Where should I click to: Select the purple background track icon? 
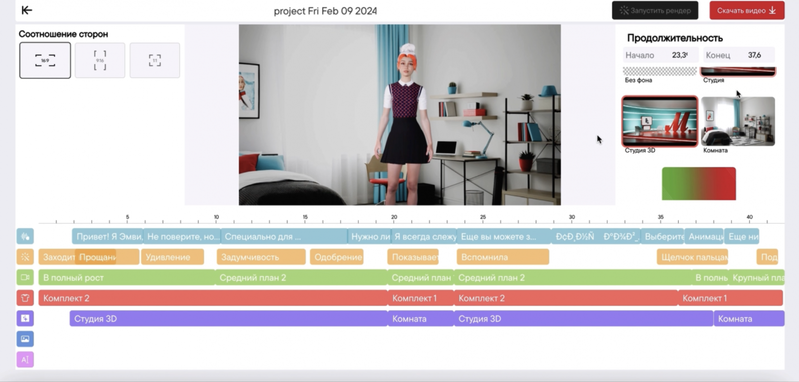pos(25,318)
